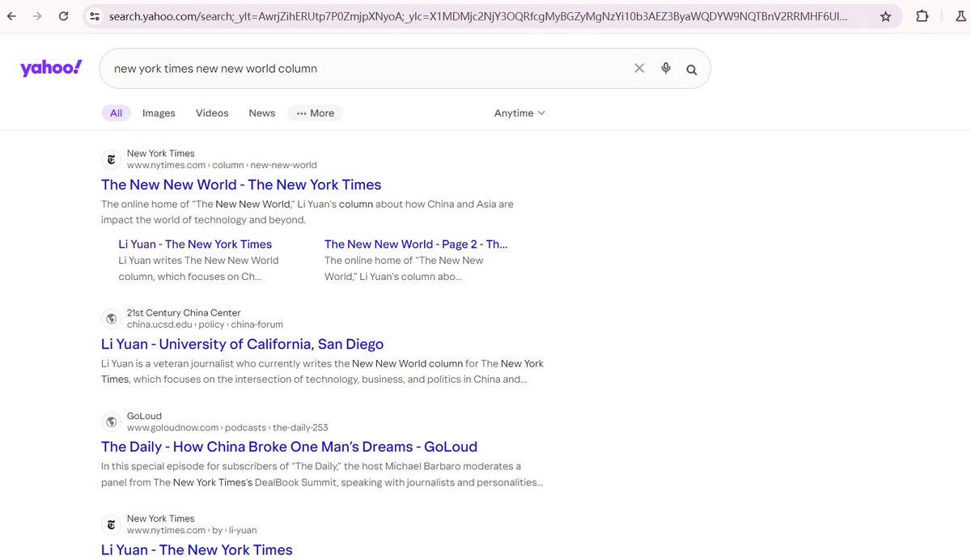Start voice search with microphone icon

coord(666,69)
